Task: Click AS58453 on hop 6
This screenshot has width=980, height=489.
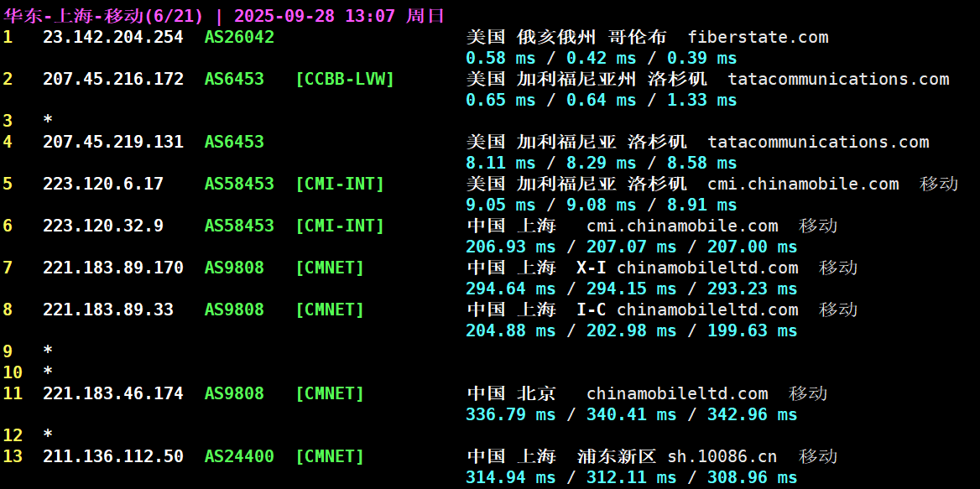Action: click(x=239, y=226)
